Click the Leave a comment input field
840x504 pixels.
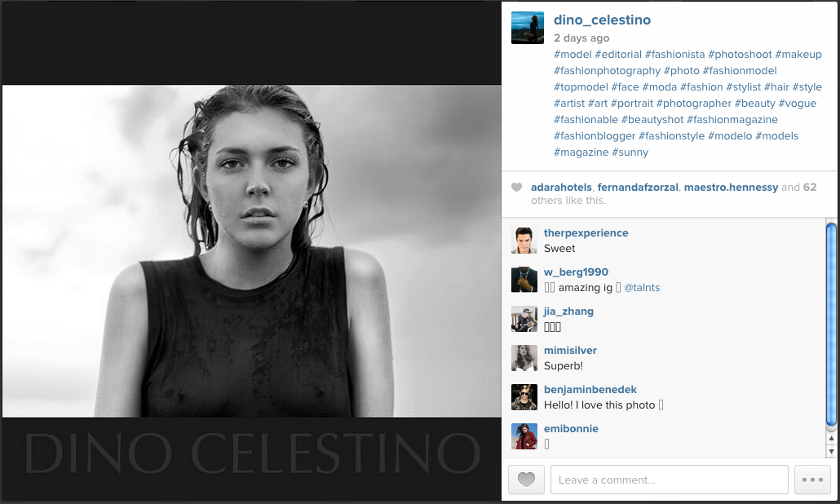coord(669,480)
